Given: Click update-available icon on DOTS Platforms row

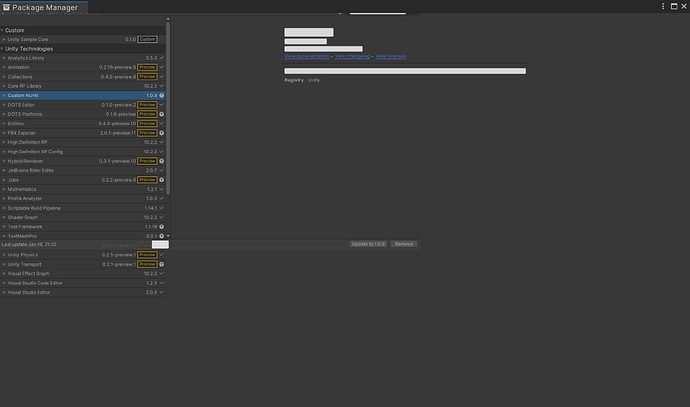Looking at the screenshot, I should point(161,114).
